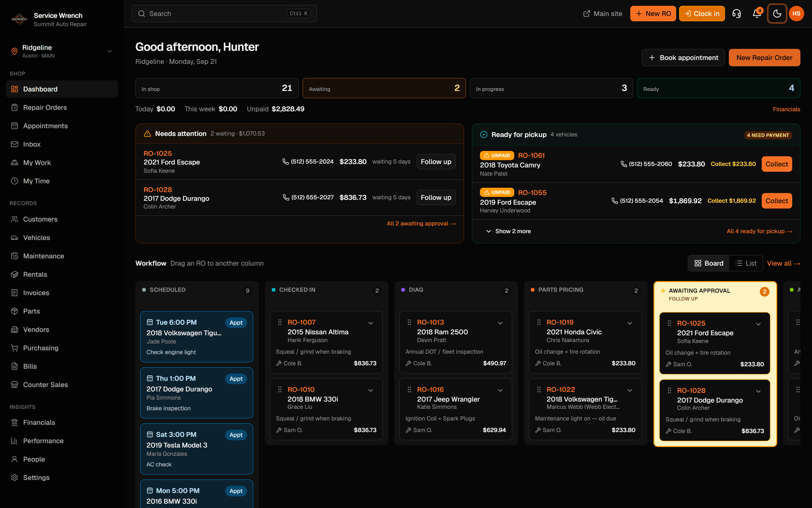Screen dimensions: 812x508
Task: Click Book appointment button
Action: (x=683, y=58)
